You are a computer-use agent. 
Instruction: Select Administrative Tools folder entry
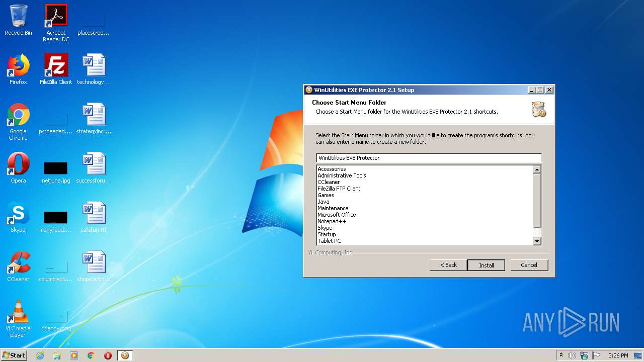click(342, 175)
